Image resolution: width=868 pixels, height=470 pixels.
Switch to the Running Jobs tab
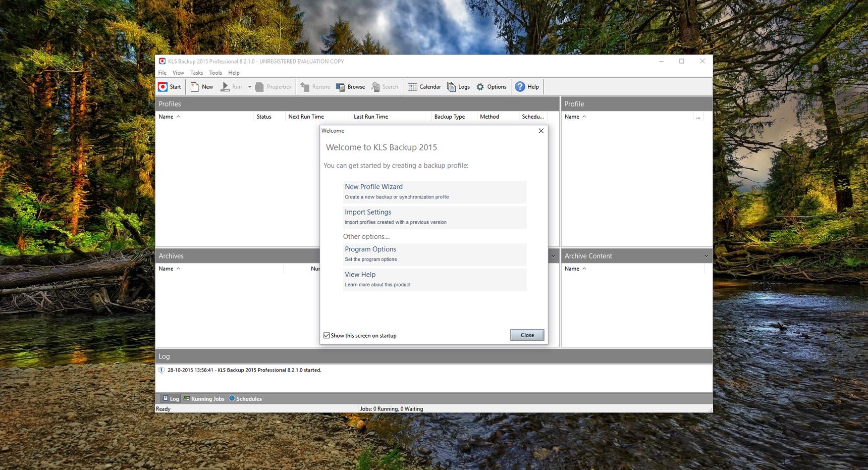pos(204,398)
